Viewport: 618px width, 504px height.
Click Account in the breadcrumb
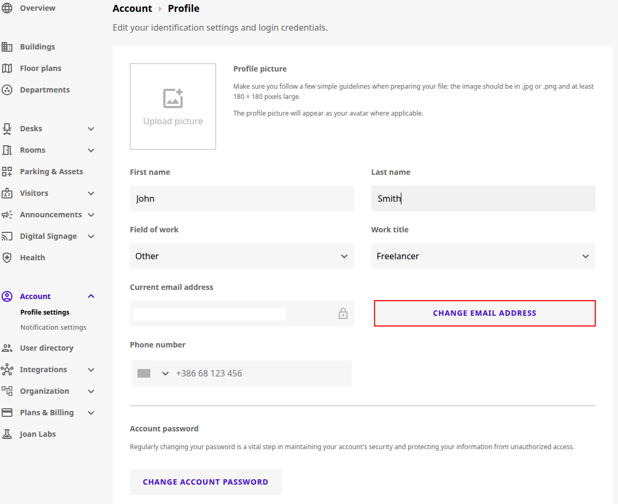[x=132, y=9]
